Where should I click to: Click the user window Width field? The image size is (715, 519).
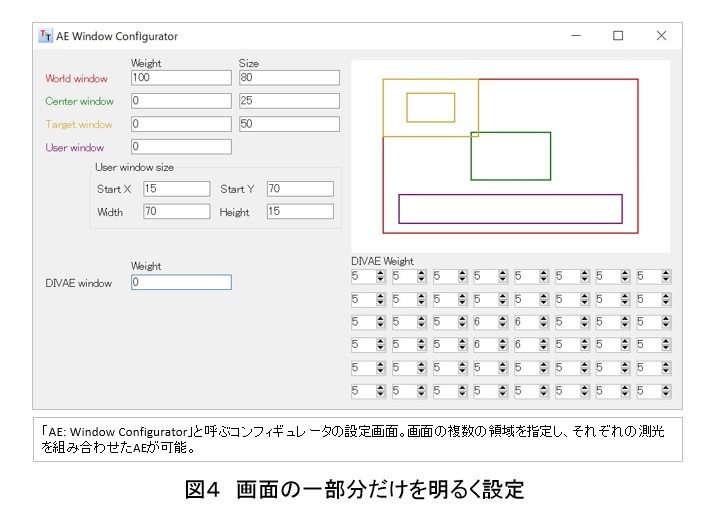(x=176, y=212)
